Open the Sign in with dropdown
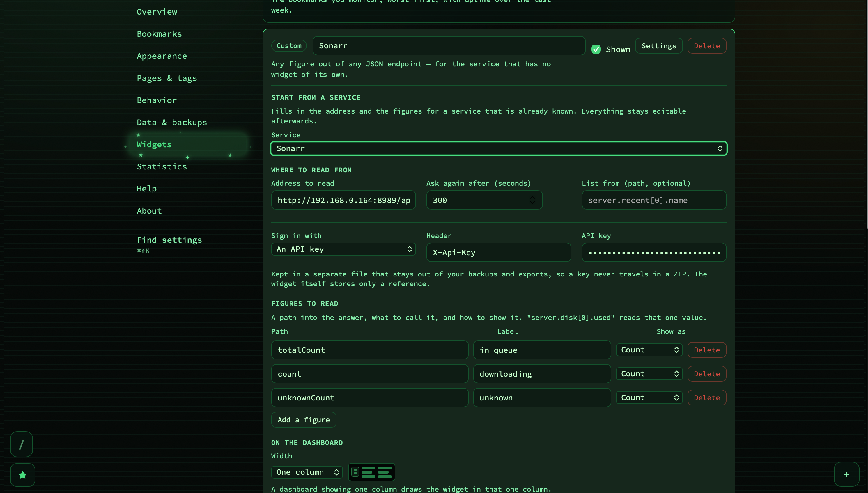The height and width of the screenshot is (493, 868). 343,249
